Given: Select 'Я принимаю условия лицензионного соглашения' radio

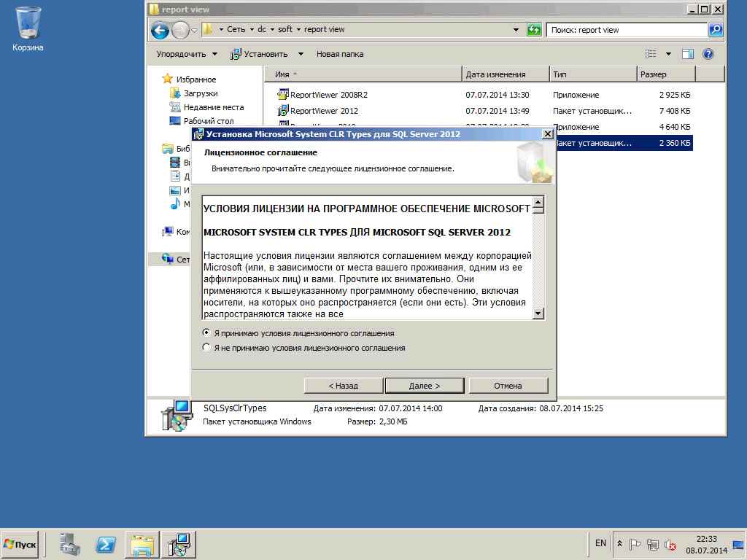Looking at the screenshot, I should [x=206, y=332].
